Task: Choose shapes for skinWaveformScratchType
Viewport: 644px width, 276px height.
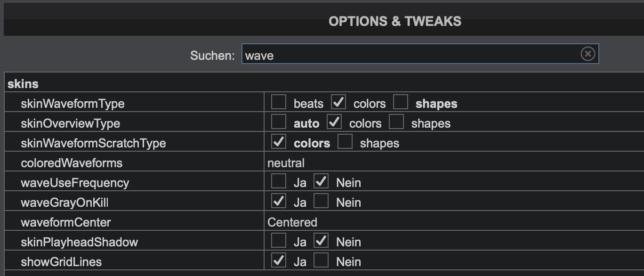Action: pyautogui.click(x=345, y=142)
